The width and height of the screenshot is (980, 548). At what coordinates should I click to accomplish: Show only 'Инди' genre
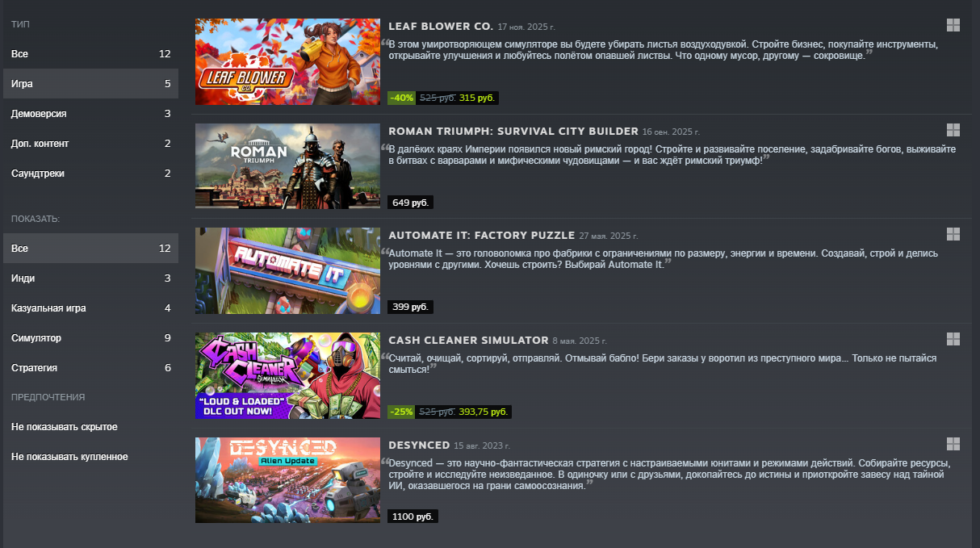coord(90,278)
